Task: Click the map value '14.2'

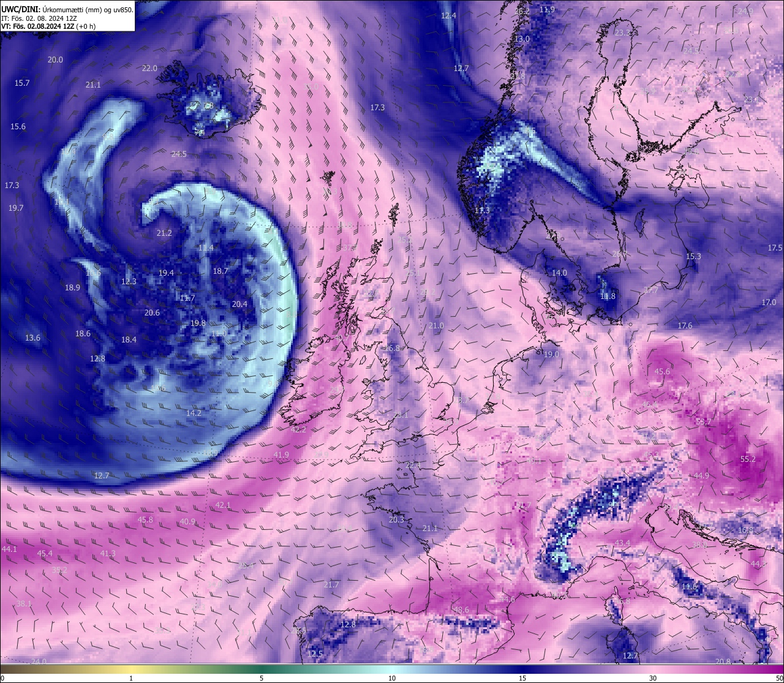Action: 194,413
